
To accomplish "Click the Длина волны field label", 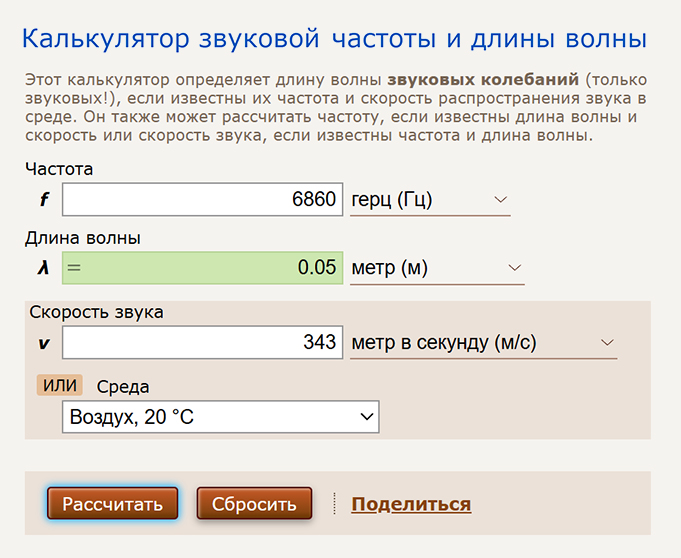I will pyautogui.click(x=82, y=238).
